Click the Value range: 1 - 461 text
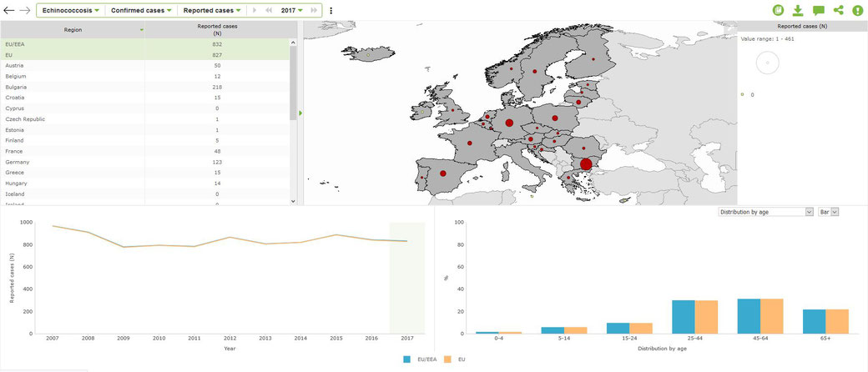The width and height of the screenshot is (868, 372). click(768, 38)
